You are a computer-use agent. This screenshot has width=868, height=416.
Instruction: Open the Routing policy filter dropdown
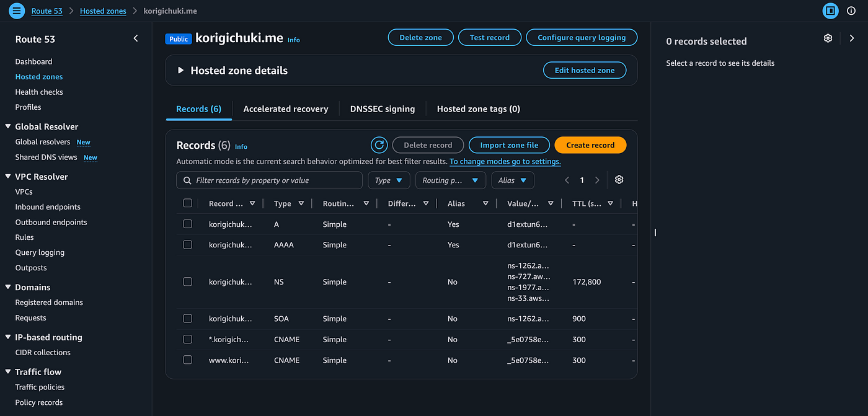[x=451, y=180]
